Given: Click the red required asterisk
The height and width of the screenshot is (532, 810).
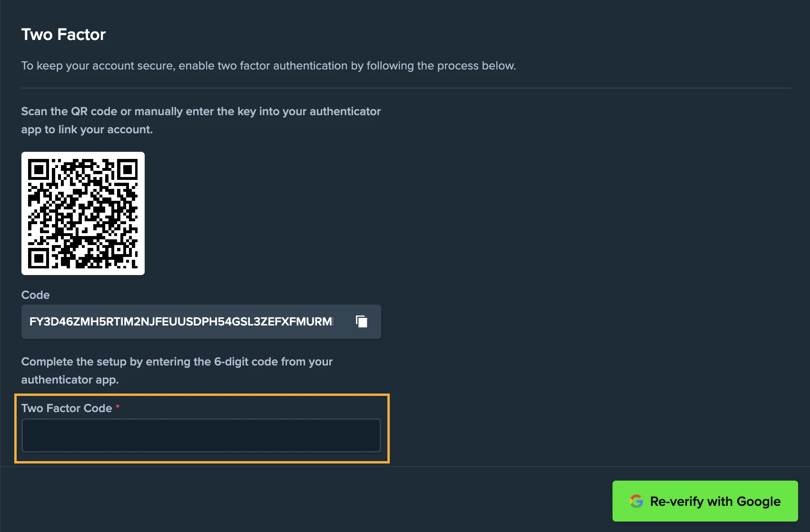Looking at the screenshot, I should click(118, 407).
